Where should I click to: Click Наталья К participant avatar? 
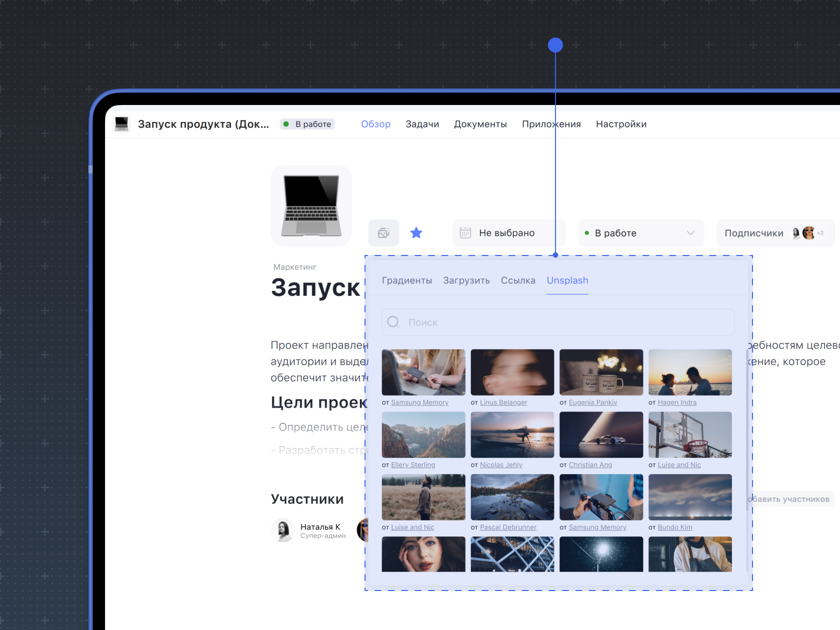(283, 530)
